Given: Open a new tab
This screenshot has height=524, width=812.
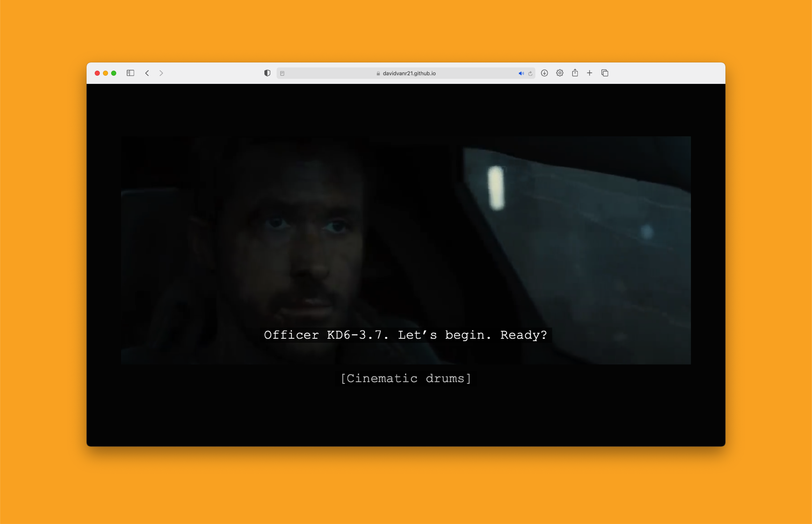Looking at the screenshot, I should point(590,73).
